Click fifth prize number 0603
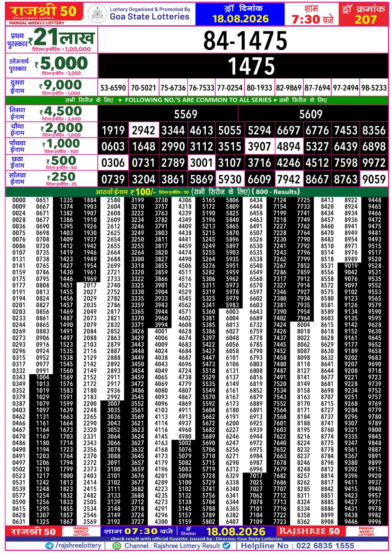Screen dimensions: 392x554 113,147
